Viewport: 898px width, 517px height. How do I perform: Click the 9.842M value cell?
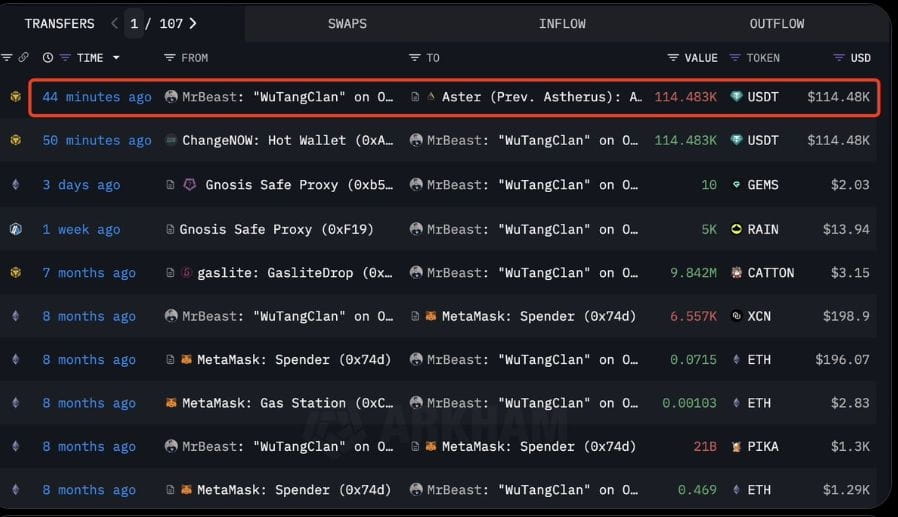[x=693, y=273]
